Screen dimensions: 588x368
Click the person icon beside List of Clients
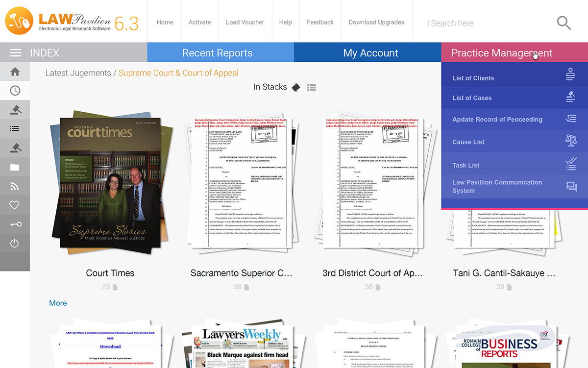click(570, 74)
